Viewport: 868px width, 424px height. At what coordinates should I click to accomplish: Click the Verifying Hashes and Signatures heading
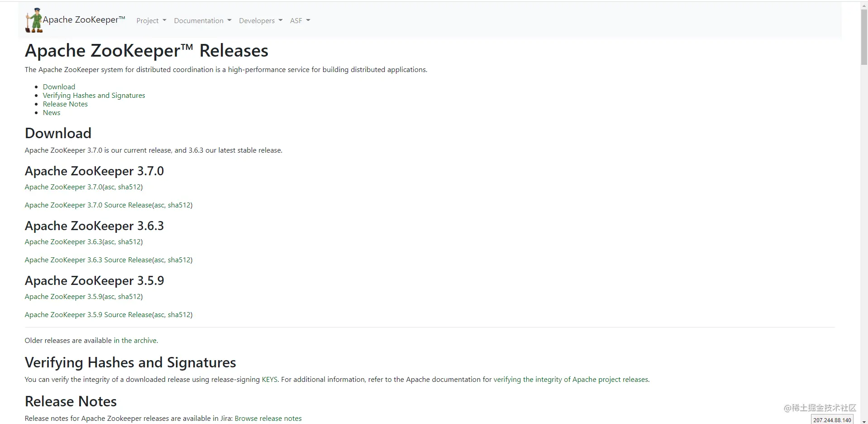pyautogui.click(x=130, y=362)
